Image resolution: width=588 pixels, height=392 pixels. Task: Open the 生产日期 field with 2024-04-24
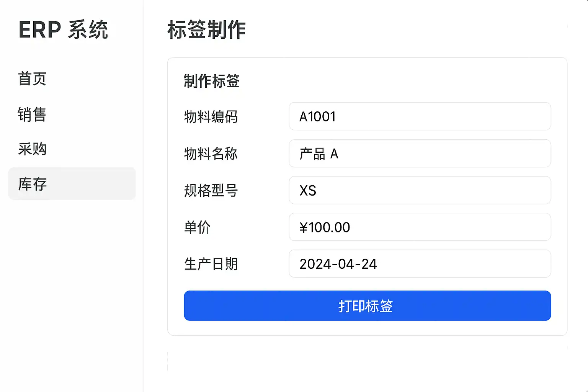point(420,264)
